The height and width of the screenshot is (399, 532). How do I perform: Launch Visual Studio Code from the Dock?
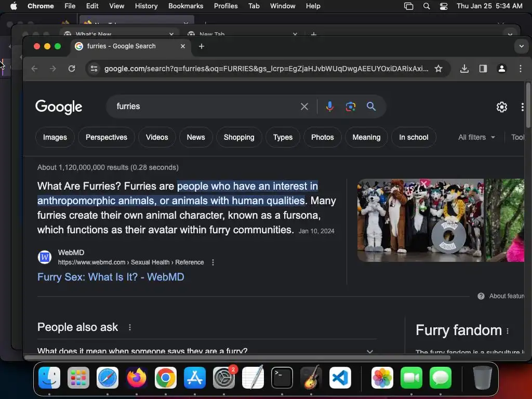pyautogui.click(x=340, y=378)
